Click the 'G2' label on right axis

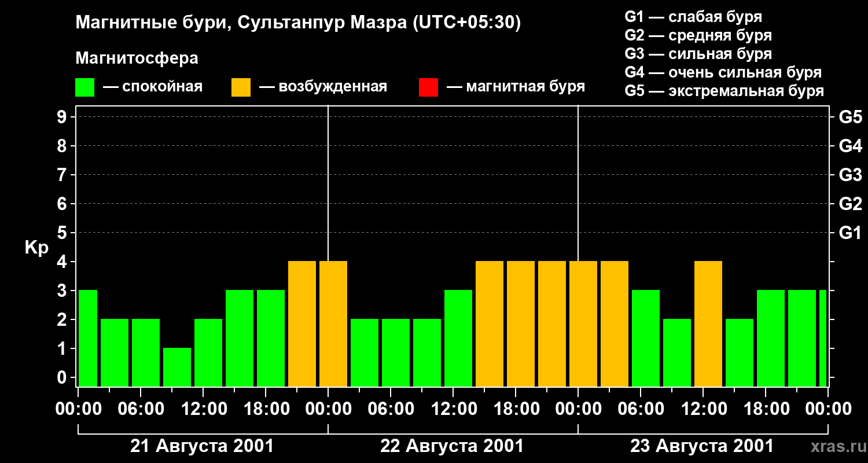click(850, 204)
